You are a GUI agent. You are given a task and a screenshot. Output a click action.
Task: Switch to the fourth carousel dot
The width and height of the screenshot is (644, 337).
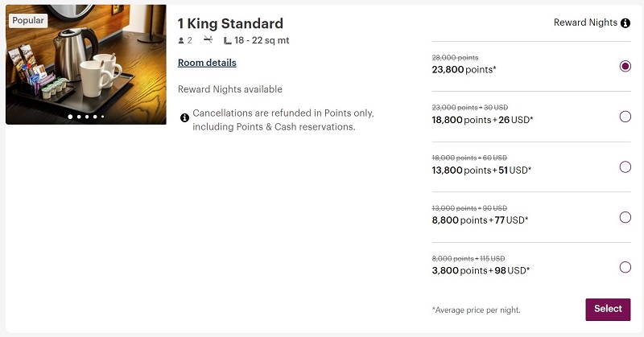point(95,117)
